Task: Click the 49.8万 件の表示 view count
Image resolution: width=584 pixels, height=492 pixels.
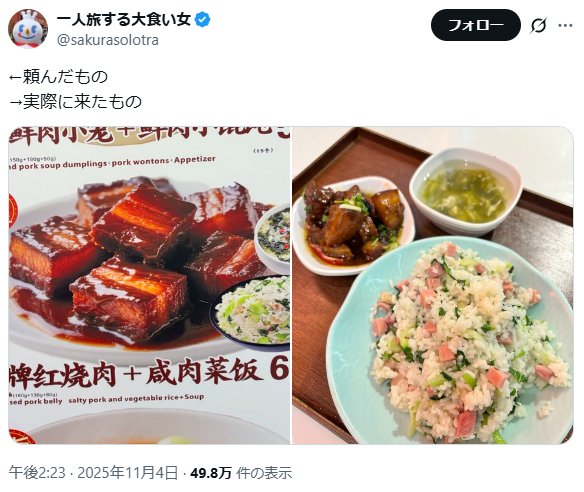Action: pyautogui.click(x=241, y=473)
